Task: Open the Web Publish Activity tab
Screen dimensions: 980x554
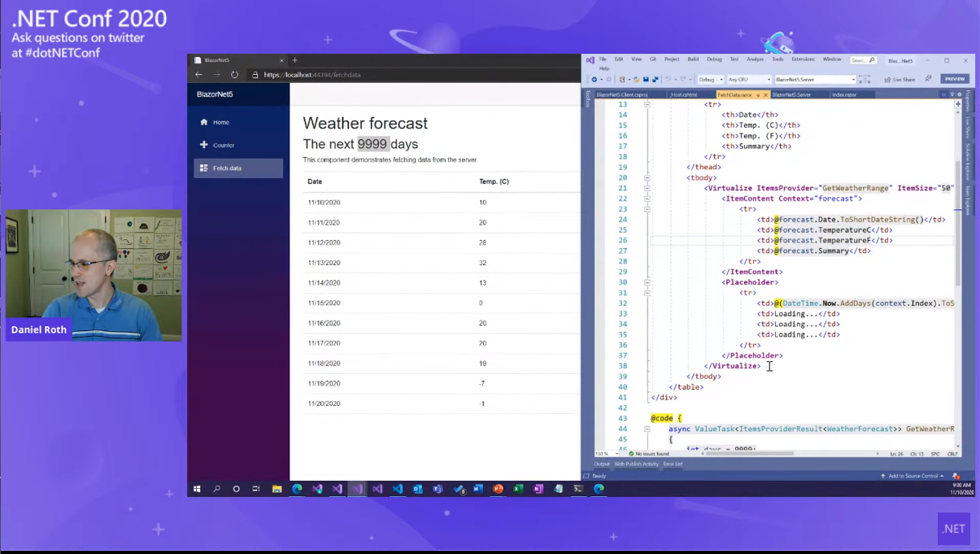Action: pyautogui.click(x=636, y=465)
